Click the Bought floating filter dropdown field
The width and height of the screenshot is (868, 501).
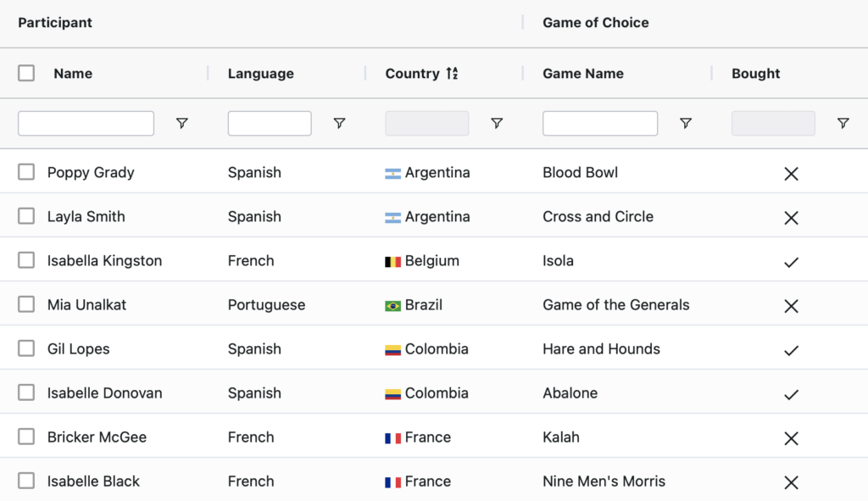point(773,124)
